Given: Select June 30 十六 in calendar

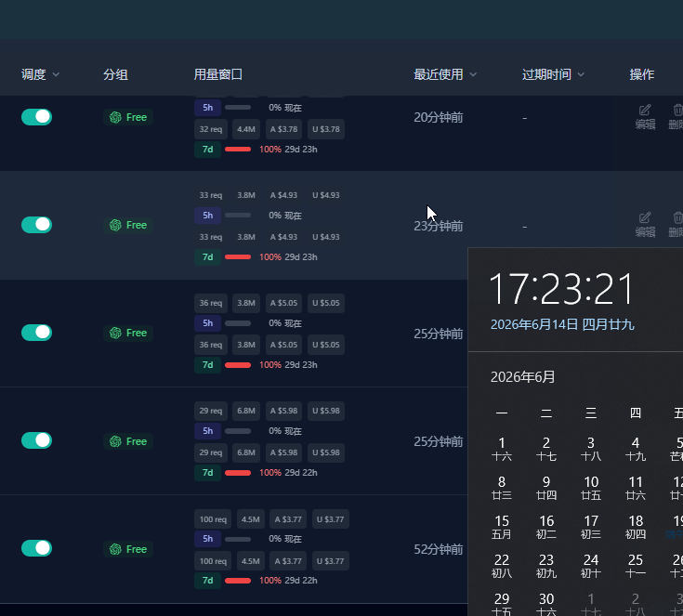Looking at the screenshot, I should pos(546,604).
